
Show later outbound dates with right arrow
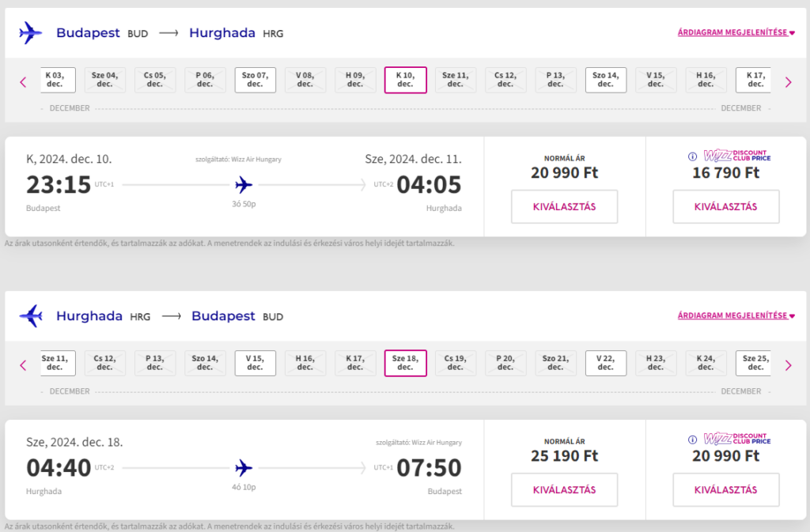pos(789,82)
